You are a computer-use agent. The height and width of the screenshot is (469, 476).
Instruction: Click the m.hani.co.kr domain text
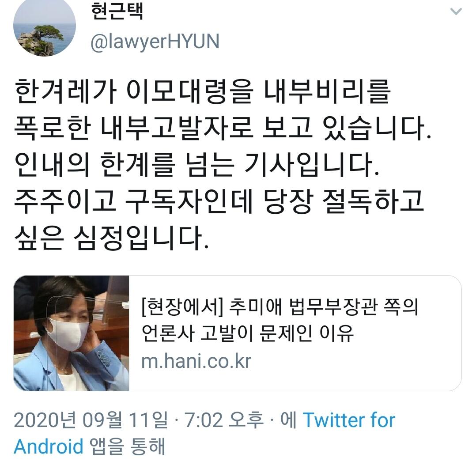(196, 361)
